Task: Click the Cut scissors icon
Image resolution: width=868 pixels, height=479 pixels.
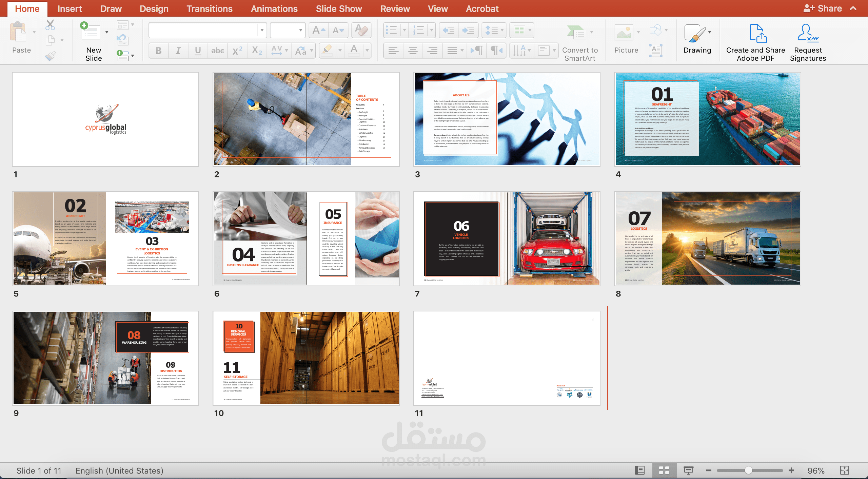Action: point(50,25)
